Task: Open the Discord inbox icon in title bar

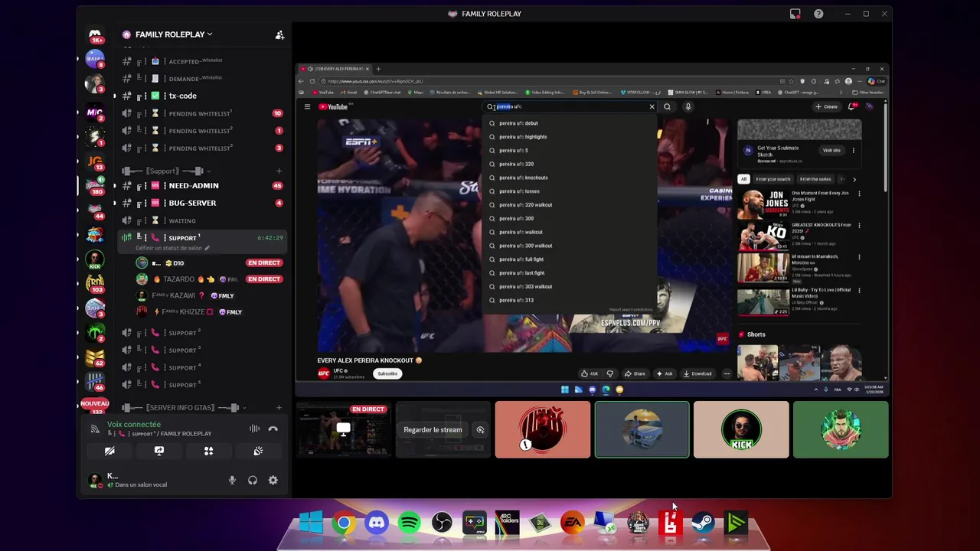Action: point(795,14)
